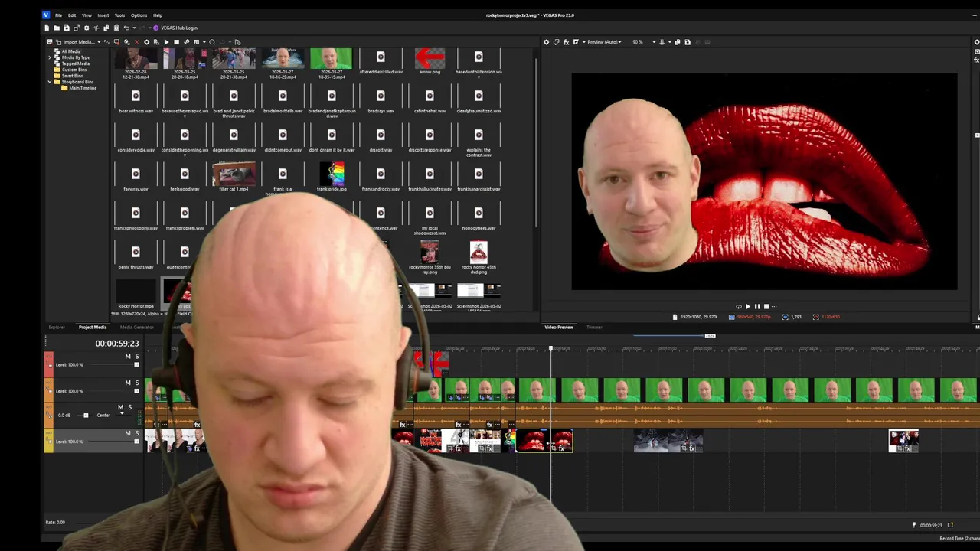
Task: Mute the second video track
Action: (x=128, y=382)
